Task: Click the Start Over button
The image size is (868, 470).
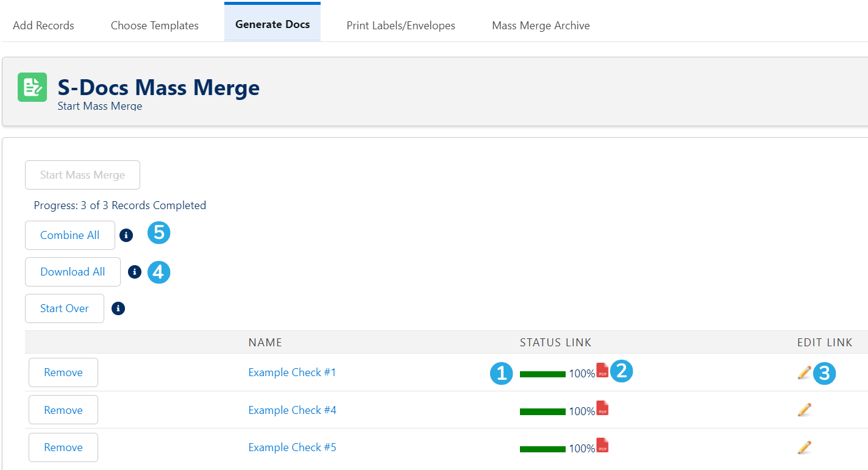Action: click(65, 308)
